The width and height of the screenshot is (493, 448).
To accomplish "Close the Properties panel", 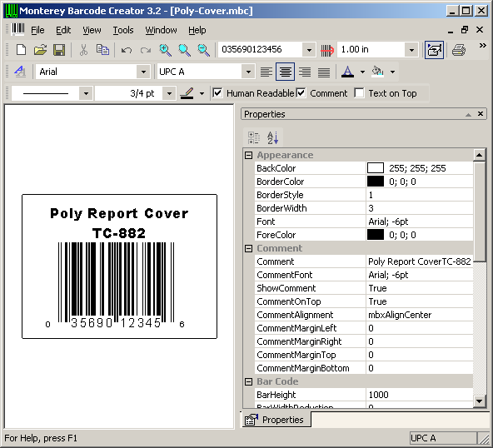I will pos(481,114).
